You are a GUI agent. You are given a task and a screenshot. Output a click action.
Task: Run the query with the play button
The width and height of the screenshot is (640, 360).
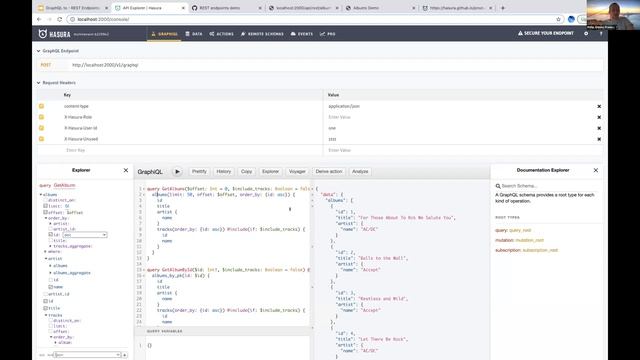(177, 172)
